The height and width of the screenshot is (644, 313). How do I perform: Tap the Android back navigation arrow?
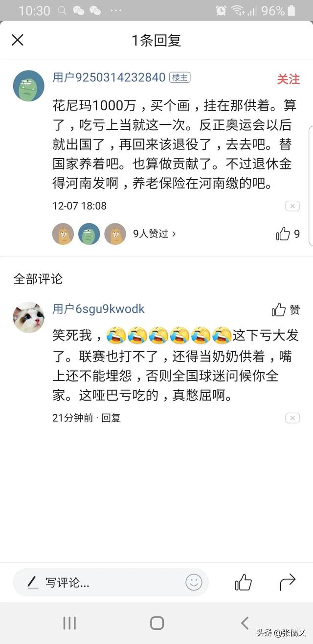point(245,623)
